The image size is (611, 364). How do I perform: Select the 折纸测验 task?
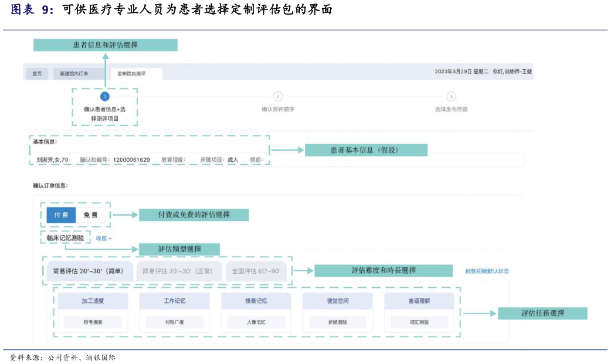pyautogui.click(x=337, y=322)
